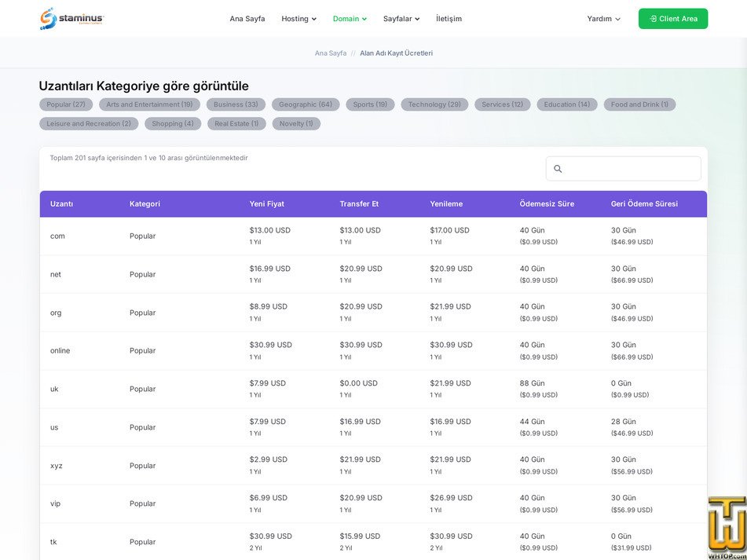Select the tk extension cell
This screenshot has height=560, width=747.
(x=53, y=542)
